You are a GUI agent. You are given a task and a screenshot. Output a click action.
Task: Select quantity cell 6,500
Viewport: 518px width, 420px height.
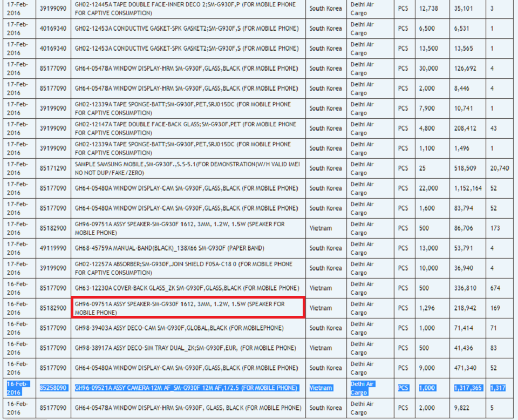[432, 29]
